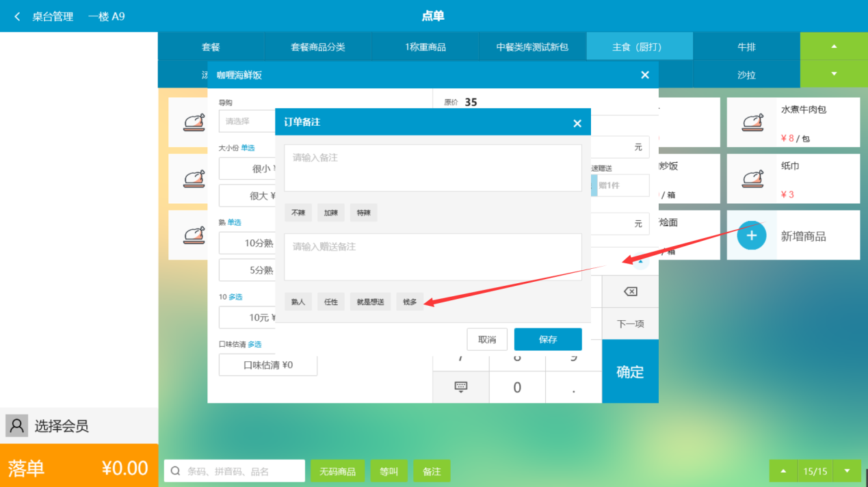Image resolution: width=868 pixels, height=487 pixels.
Task: Click the orange 落单 checkout button
Action: (x=79, y=466)
